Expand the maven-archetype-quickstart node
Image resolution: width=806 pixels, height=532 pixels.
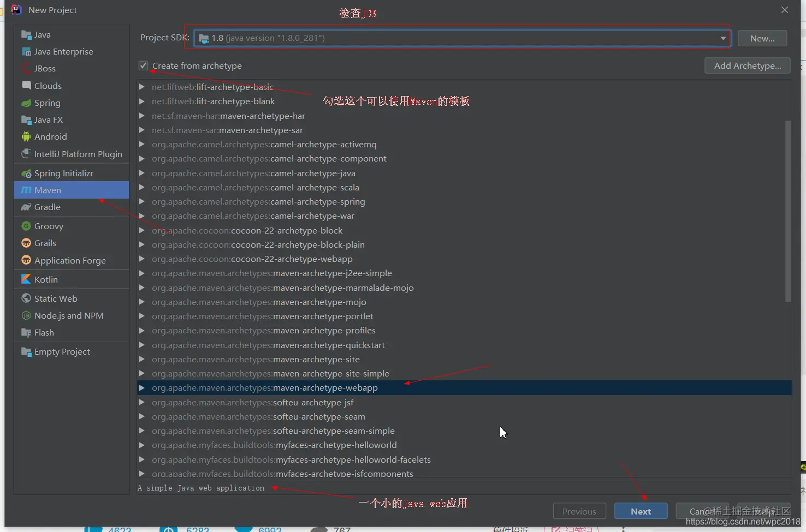[x=142, y=345]
